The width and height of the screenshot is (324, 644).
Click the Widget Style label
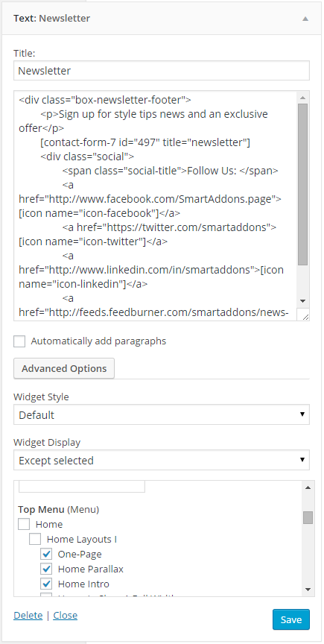[x=41, y=397]
